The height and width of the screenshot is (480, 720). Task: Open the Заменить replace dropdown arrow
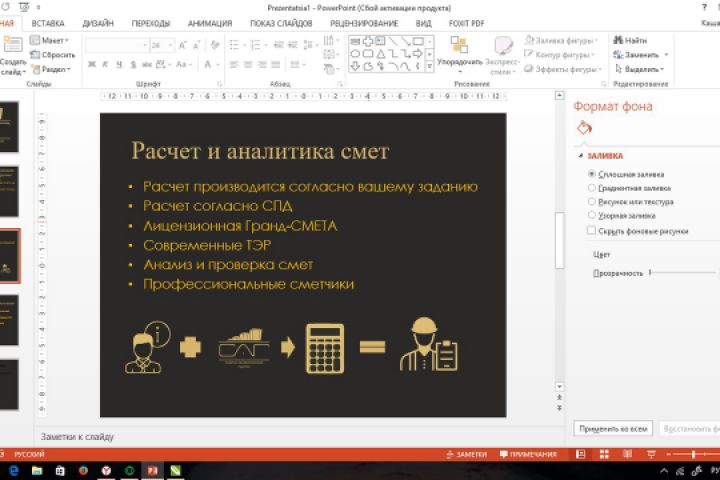pyautogui.click(x=666, y=55)
